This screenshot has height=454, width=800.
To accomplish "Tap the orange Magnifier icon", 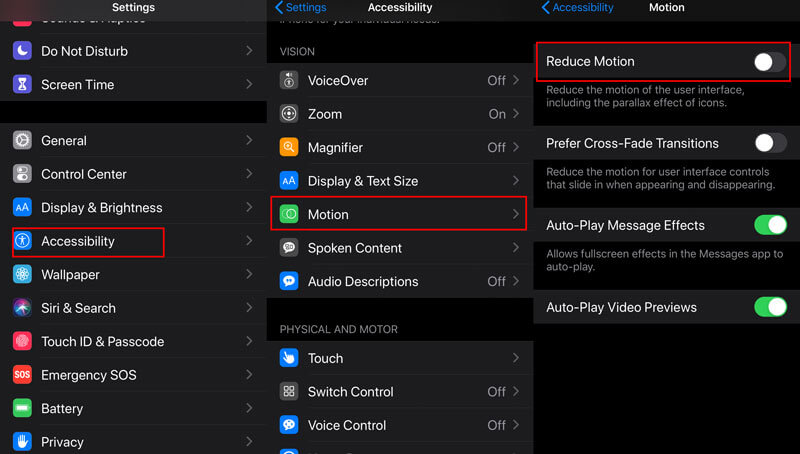I will 289,147.
